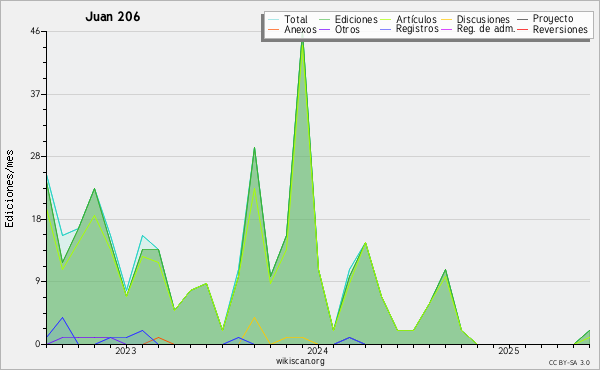This screenshot has width=600, height=370.
Task: Click the orange Anexos legend line swatch
Action: [274, 29]
